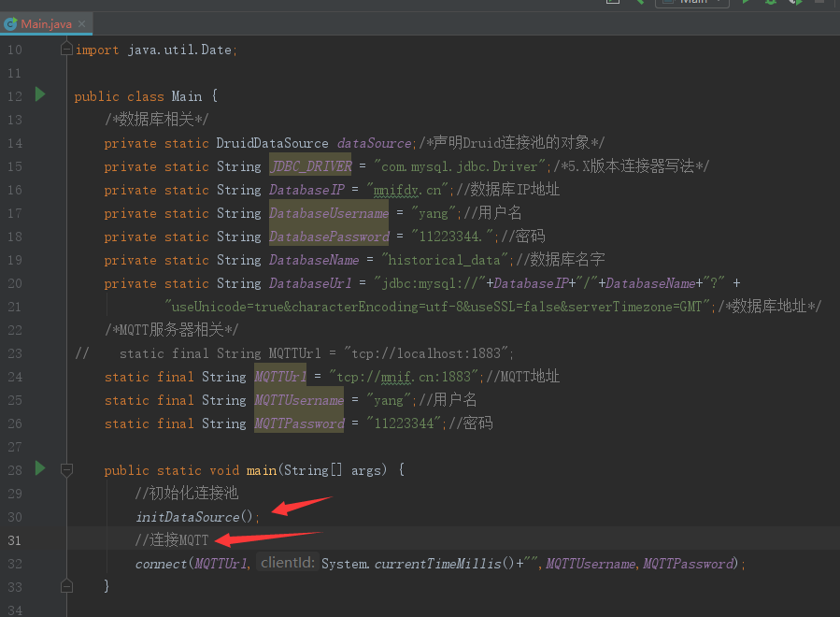Switch to the Main.java tab
840x617 pixels.
click(x=46, y=23)
